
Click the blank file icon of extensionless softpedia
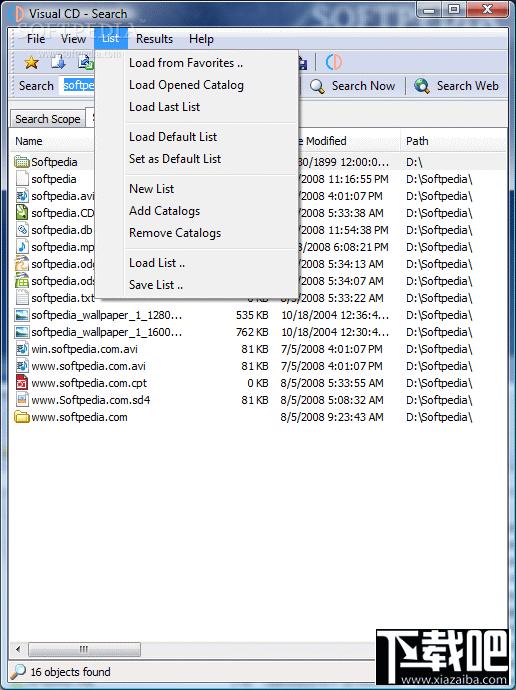coord(22,179)
